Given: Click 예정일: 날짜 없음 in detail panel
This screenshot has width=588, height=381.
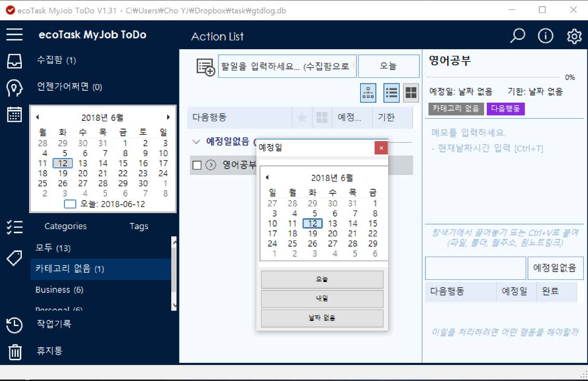Looking at the screenshot, I should click(461, 92).
